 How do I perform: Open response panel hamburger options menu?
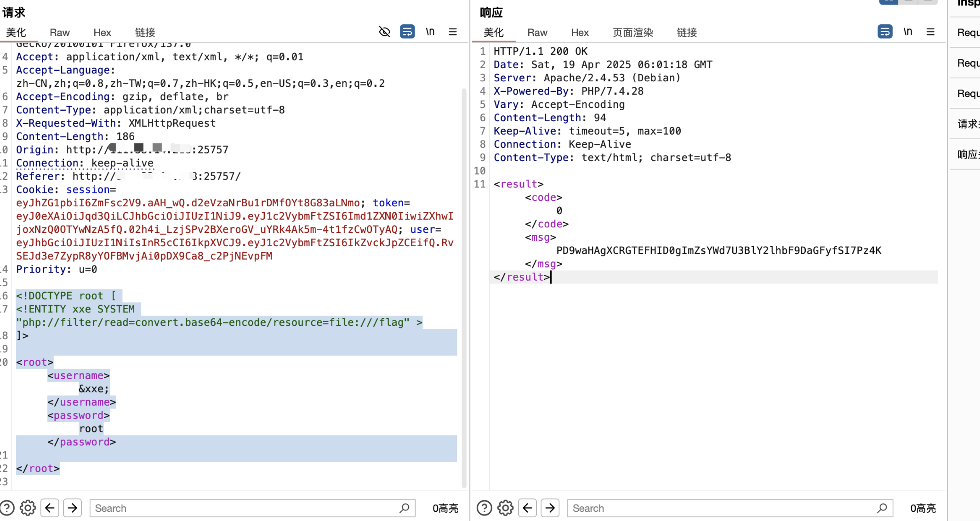pos(930,32)
